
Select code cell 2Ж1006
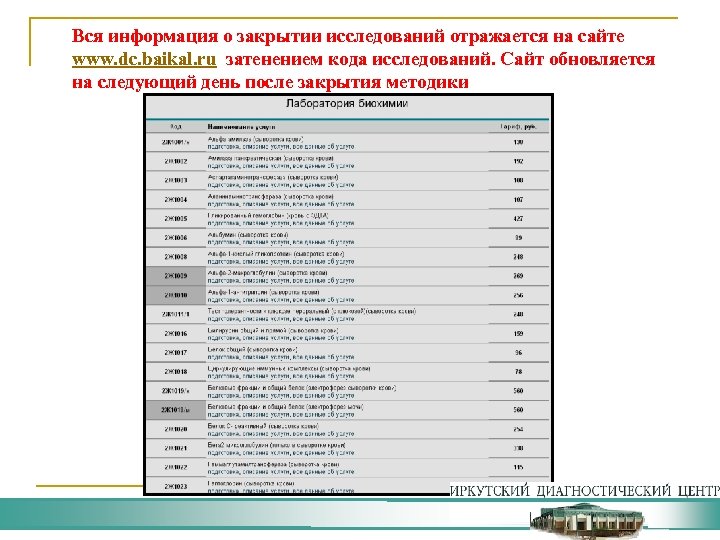(x=176, y=237)
